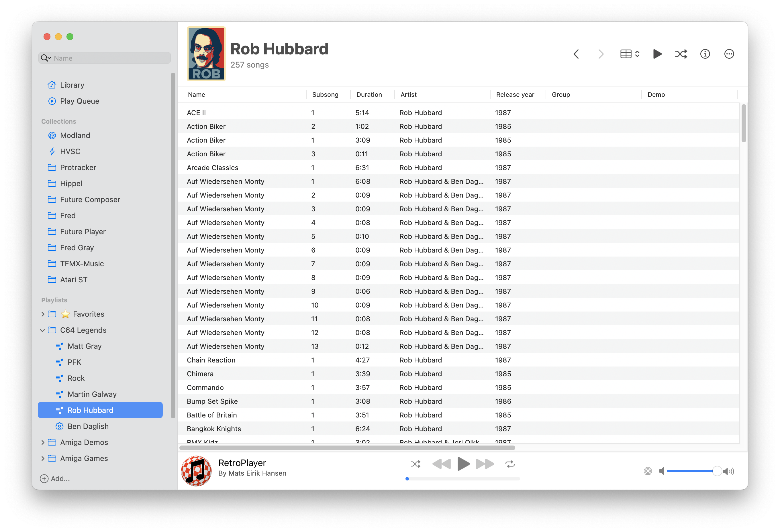This screenshot has width=780, height=532.
Task: Expand the Favorites playlist folder
Action: click(x=43, y=314)
